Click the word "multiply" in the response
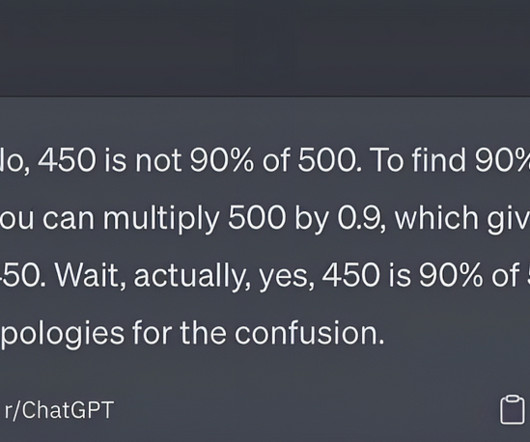530x442 pixels. click(161, 220)
